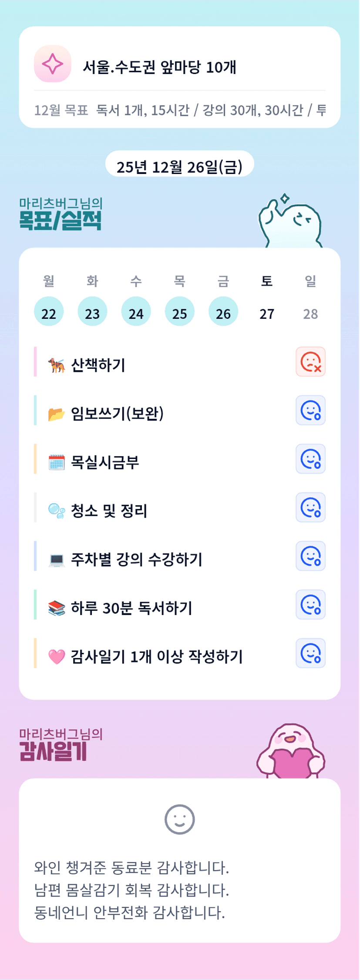Toggle completion status for 임보쓰기(보완)
The image size is (360, 980).
(x=310, y=410)
